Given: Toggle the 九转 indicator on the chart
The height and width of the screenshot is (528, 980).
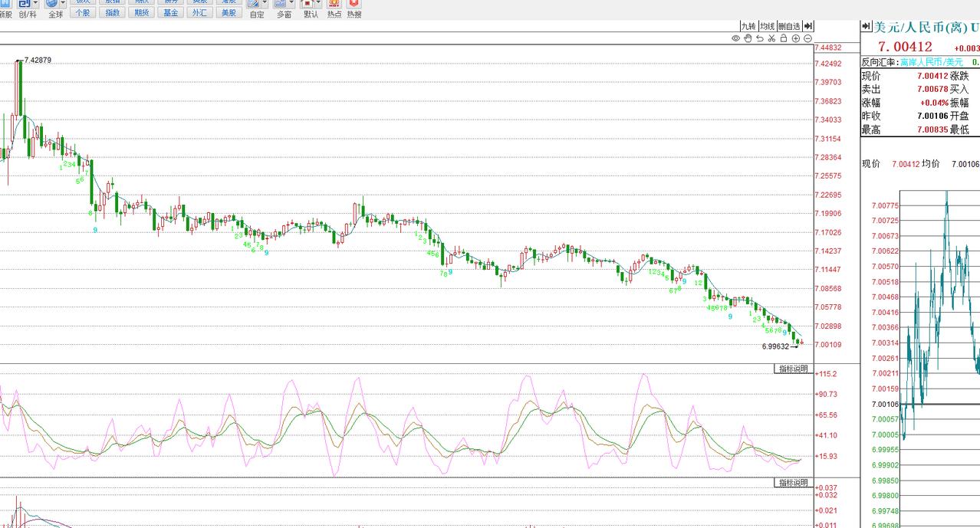Looking at the screenshot, I should pos(748,26).
